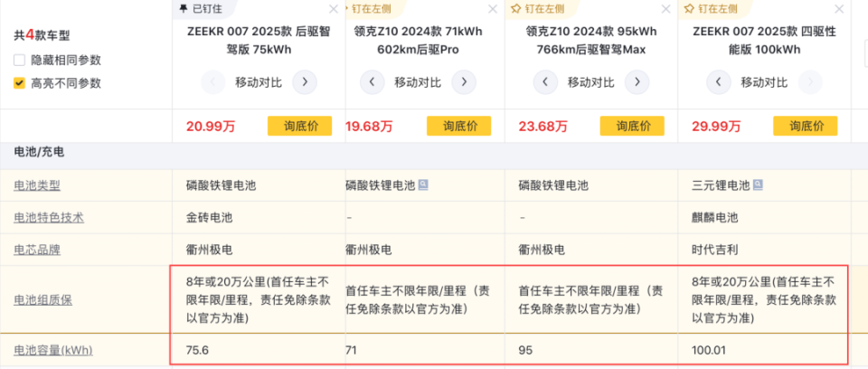Open 领克Z10 2024款 95kWh 766km后驱智驾Max title
Image resolution: width=868 pixels, height=369 pixels.
click(591, 41)
